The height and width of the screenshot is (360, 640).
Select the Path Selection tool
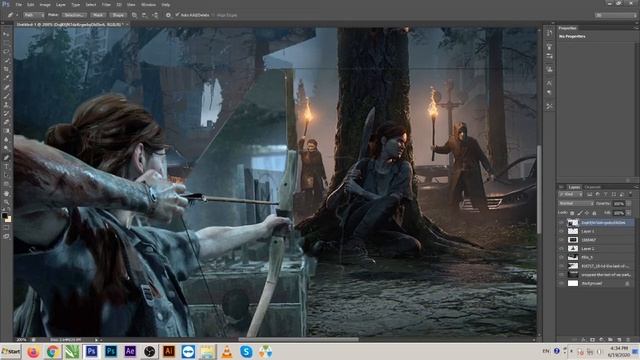click(6, 175)
